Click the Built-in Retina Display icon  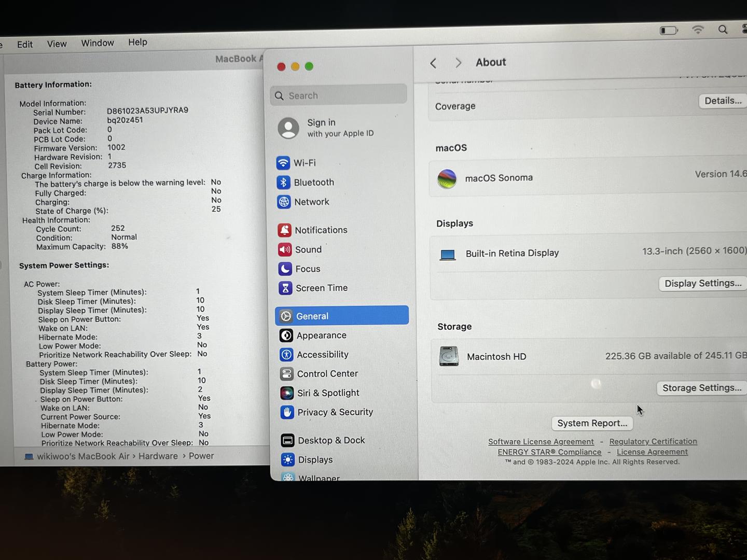[447, 255]
